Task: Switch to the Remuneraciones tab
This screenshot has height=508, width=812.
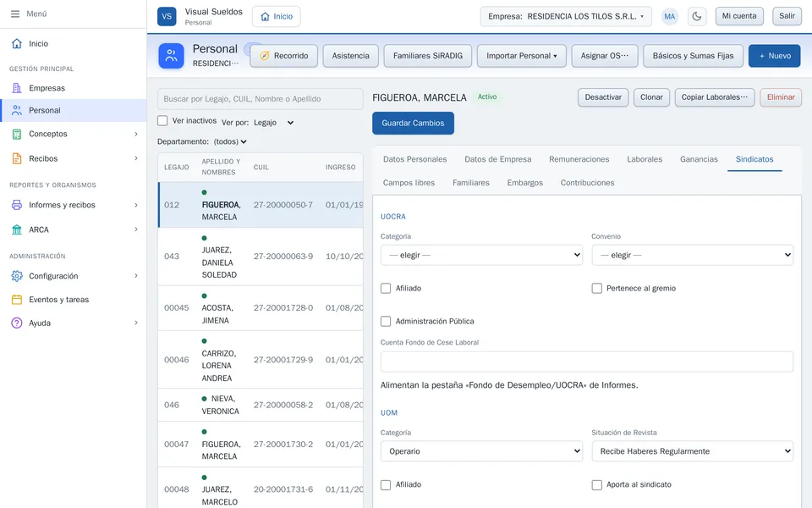Action: tap(579, 159)
